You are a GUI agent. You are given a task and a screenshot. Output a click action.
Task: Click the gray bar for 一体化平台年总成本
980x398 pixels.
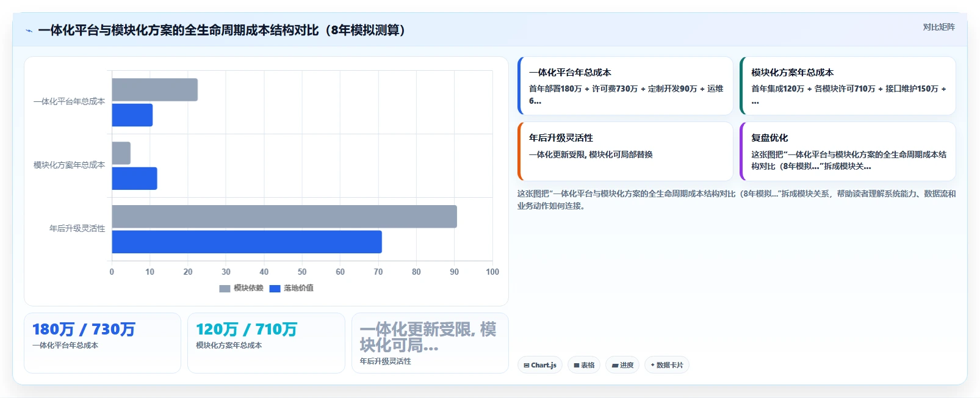point(154,90)
